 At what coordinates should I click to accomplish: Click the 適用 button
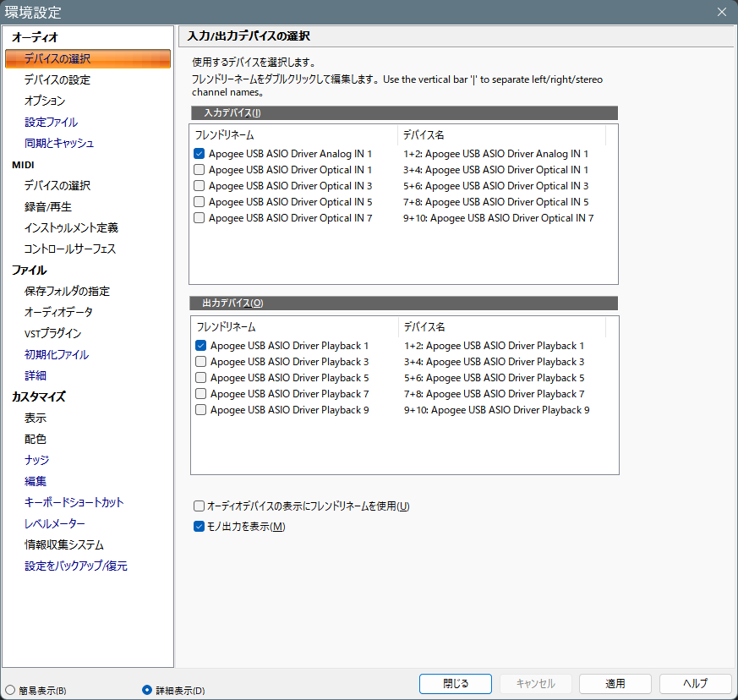tap(615, 684)
